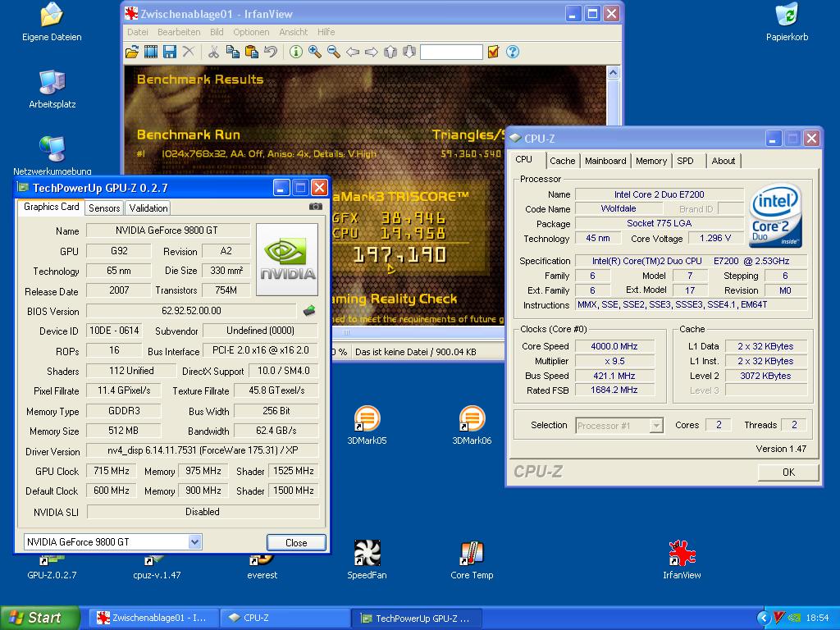Open the Optionen menu in IrfanView

[x=251, y=32]
